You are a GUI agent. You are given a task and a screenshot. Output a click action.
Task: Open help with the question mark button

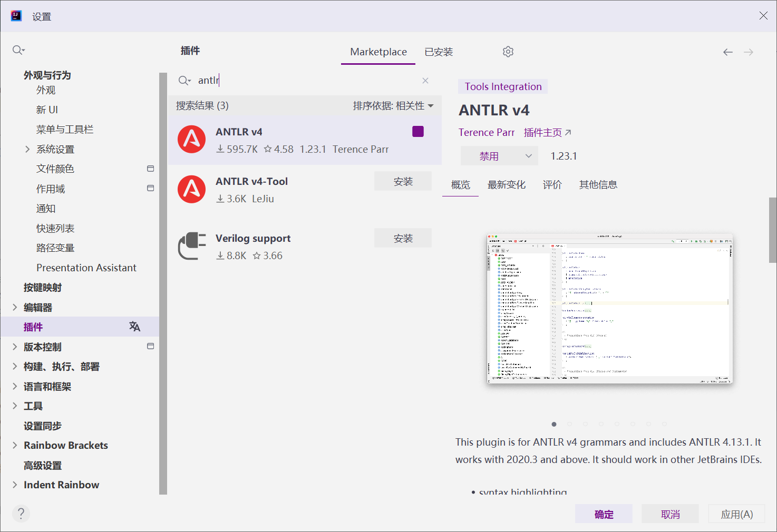21,514
